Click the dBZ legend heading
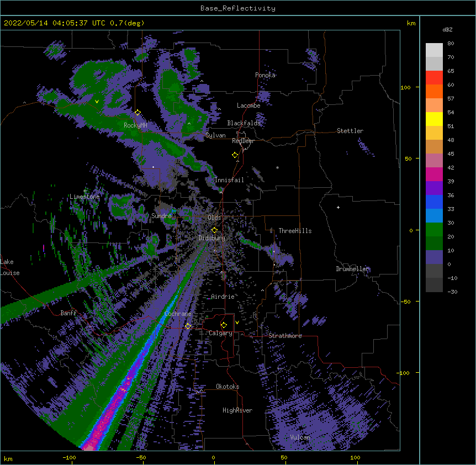Image resolution: width=476 pixels, height=465 pixels. pos(447,30)
